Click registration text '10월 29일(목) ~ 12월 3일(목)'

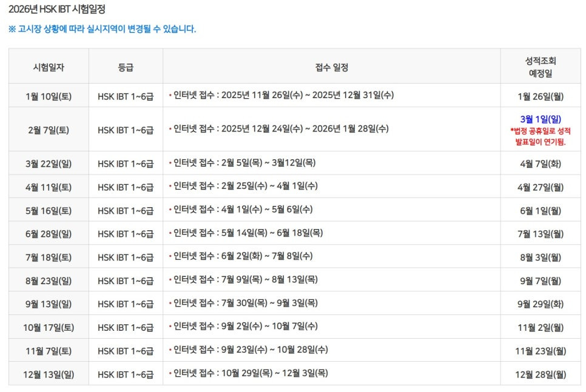pyautogui.click(x=275, y=373)
